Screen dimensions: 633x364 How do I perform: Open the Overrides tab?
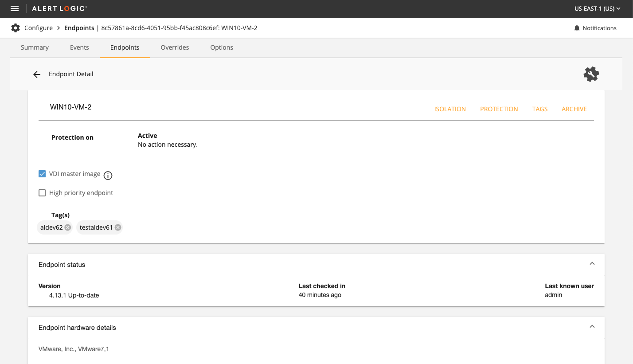tap(175, 47)
